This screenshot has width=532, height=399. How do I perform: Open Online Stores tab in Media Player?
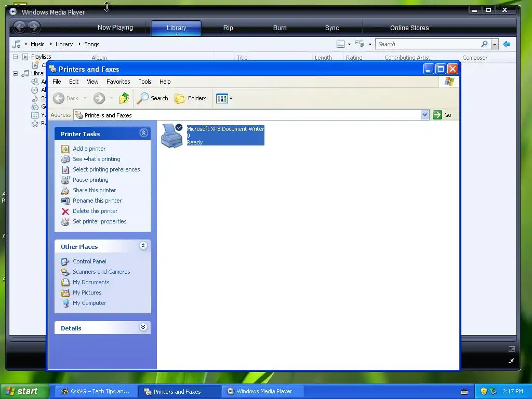coord(409,28)
